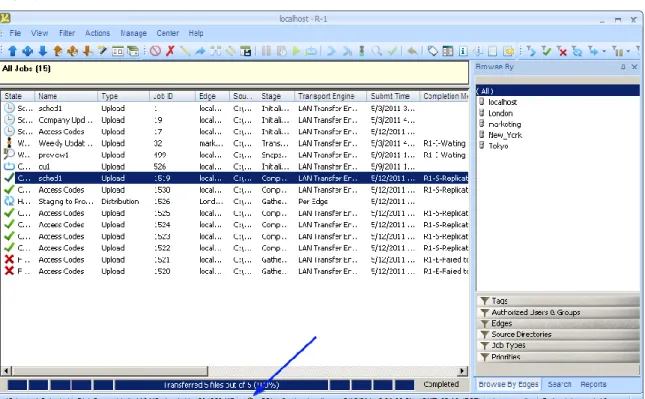Switch to the Search tab
Screen dimensions: 645x399
tap(559, 384)
